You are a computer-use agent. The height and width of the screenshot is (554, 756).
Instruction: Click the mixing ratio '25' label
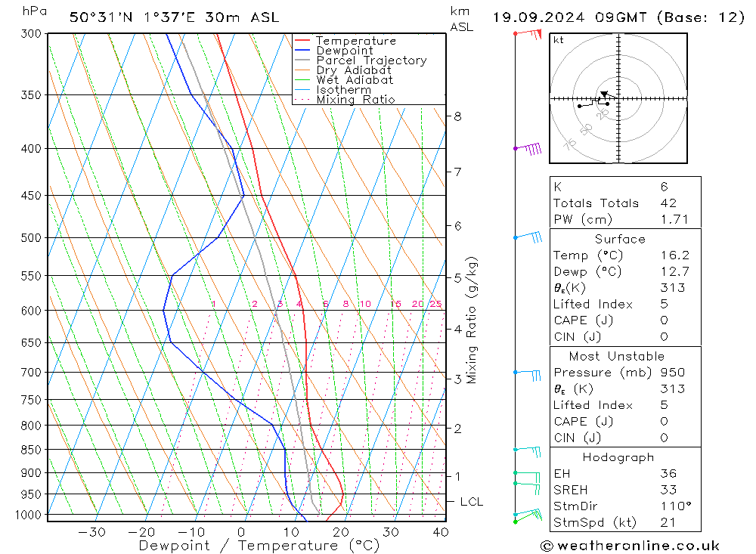coord(436,304)
